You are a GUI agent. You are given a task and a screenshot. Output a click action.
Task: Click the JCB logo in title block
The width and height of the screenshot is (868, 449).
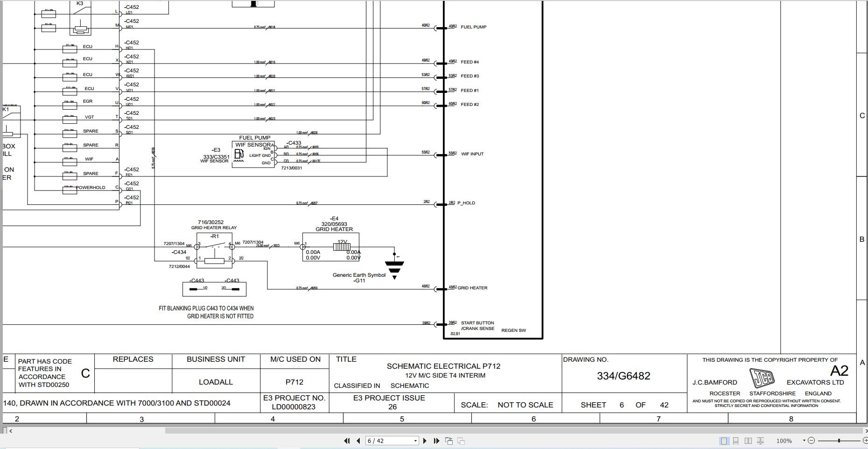pos(762,378)
